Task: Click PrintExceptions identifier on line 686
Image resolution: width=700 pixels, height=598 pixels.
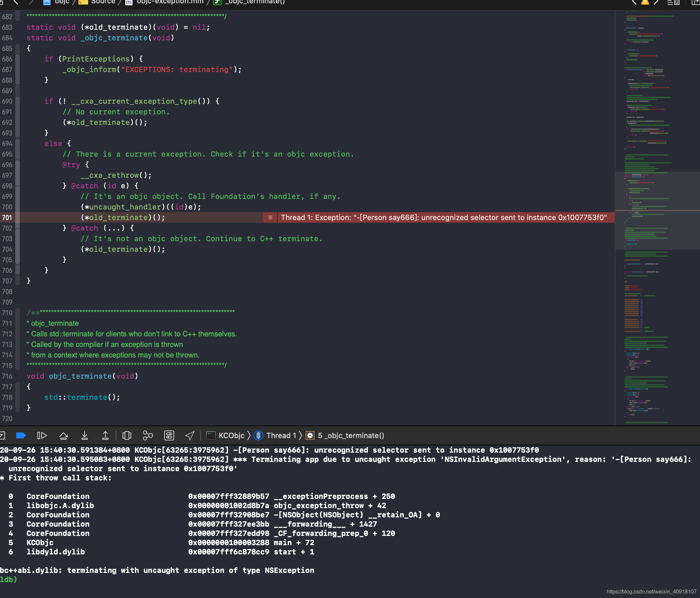Action: tap(96, 59)
